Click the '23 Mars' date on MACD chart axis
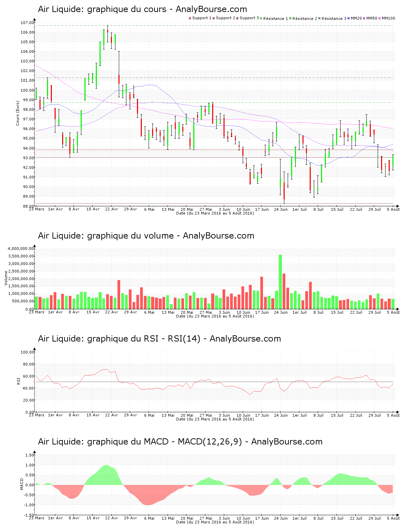This screenshot has height=532, width=412. 37,518
